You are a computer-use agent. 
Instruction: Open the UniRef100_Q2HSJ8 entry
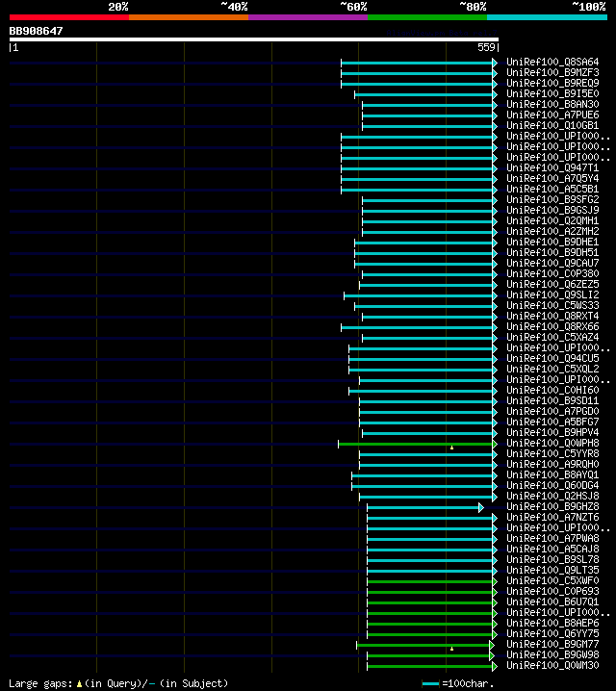[x=552, y=496]
